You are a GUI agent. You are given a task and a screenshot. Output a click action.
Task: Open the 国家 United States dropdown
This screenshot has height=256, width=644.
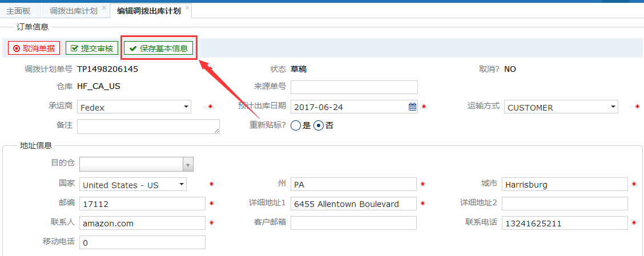pyautogui.click(x=132, y=185)
